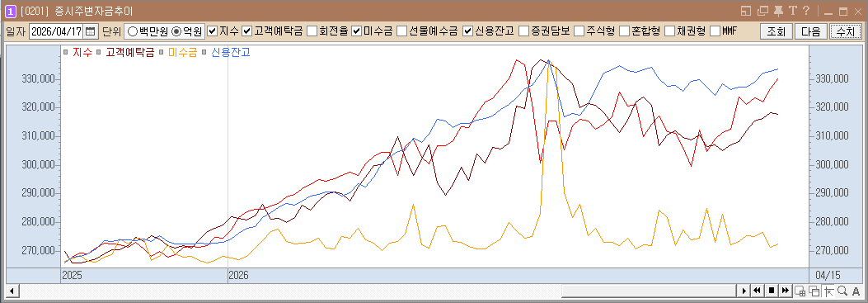
Task: Click the chart grid window icon at bottom
Action: [800, 291]
